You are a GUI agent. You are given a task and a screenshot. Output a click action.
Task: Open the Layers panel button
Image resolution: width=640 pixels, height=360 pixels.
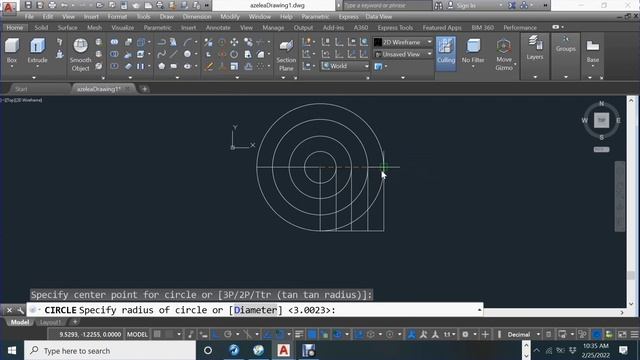point(535,47)
